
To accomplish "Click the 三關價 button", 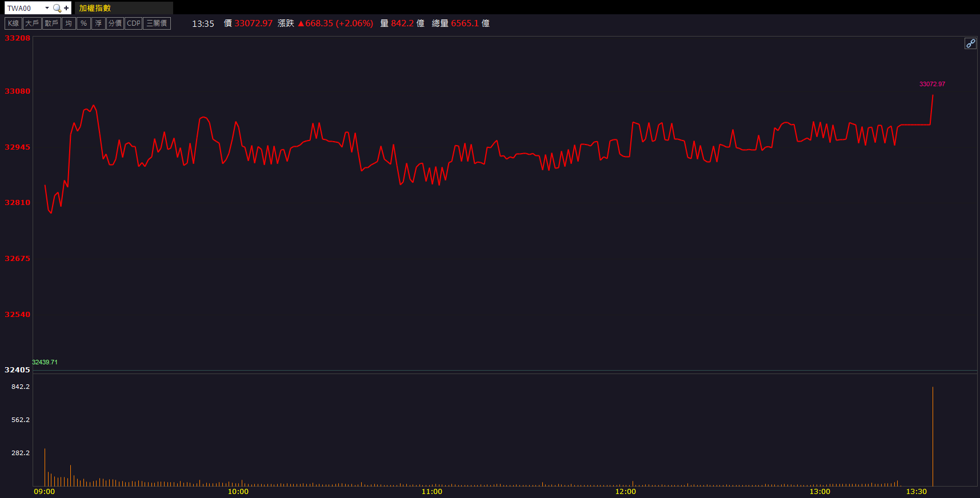I will coord(157,23).
